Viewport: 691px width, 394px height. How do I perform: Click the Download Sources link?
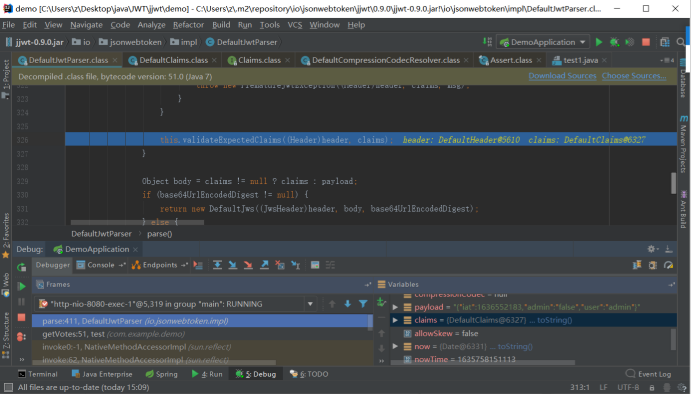562,76
